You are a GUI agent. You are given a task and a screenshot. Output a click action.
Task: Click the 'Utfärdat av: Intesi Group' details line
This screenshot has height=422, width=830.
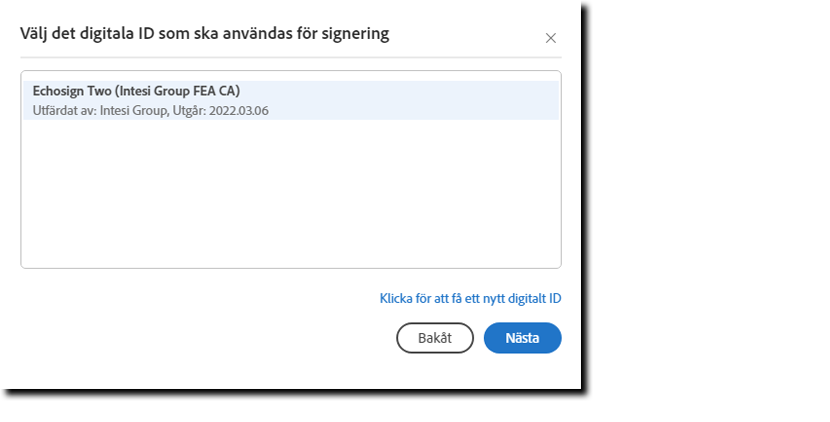pos(150,111)
